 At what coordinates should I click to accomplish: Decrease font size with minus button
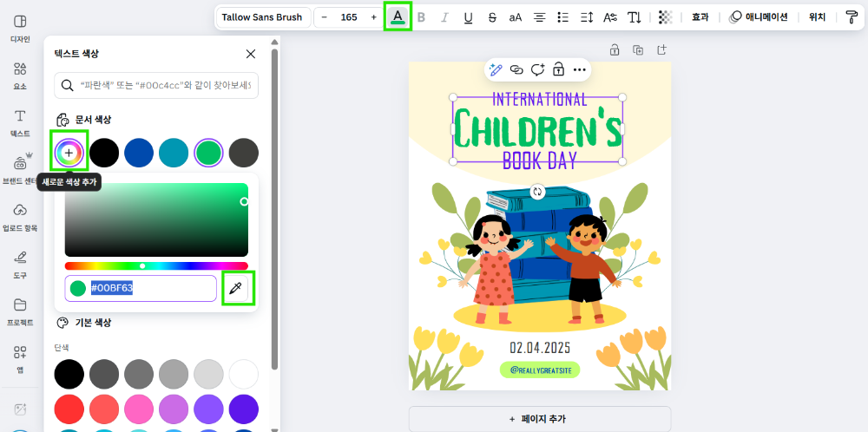pyautogui.click(x=325, y=17)
